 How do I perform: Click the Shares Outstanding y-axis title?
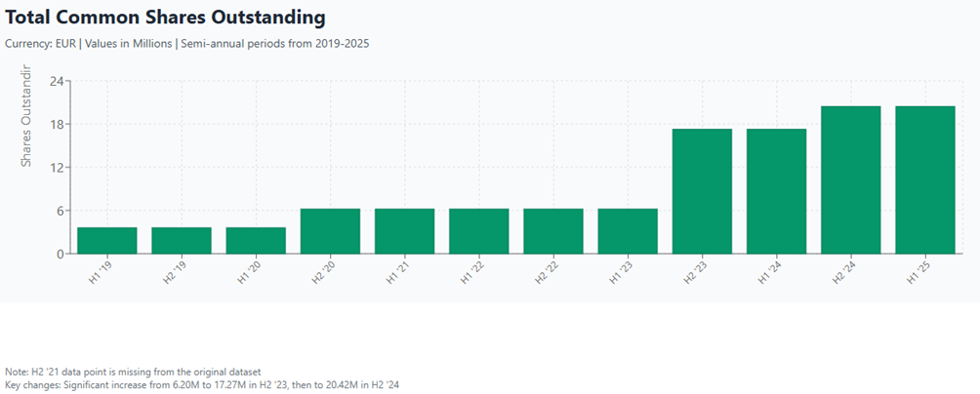[x=27, y=117]
